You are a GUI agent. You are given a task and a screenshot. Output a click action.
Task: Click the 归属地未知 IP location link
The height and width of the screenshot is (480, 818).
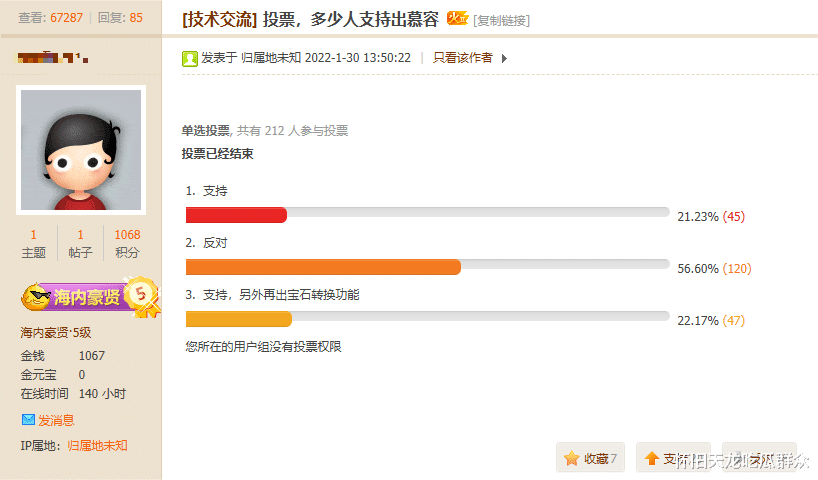(x=97, y=445)
